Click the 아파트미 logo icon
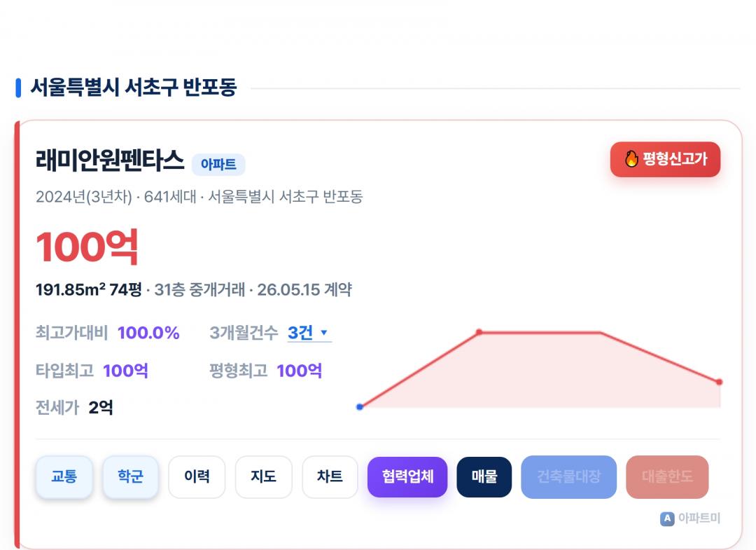756x550 pixels. click(x=667, y=518)
